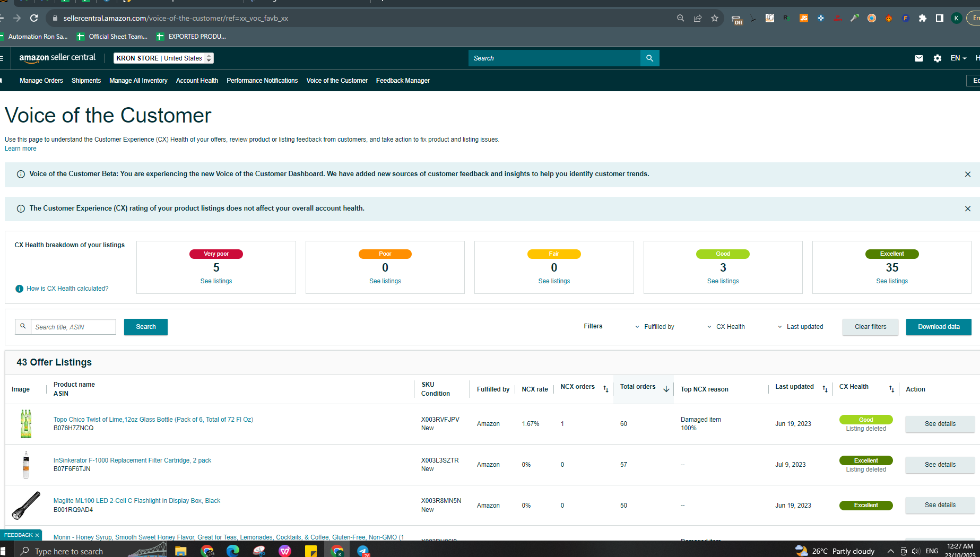Image resolution: width=980 pixels, height=557 pixels.
Task: Click the Search title, ASIN input field
Action: pos(73,327)
